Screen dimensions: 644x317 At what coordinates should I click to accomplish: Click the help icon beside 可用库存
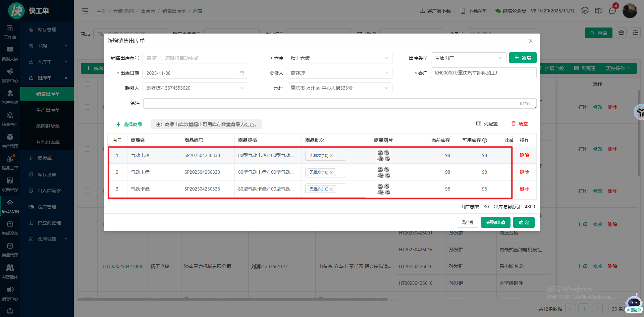tap(485, 140)
